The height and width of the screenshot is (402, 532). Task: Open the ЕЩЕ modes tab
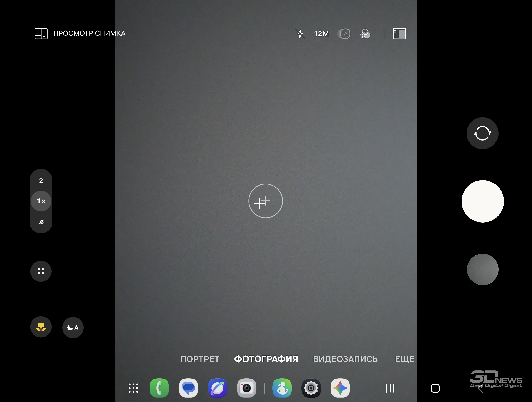(404, 359)
